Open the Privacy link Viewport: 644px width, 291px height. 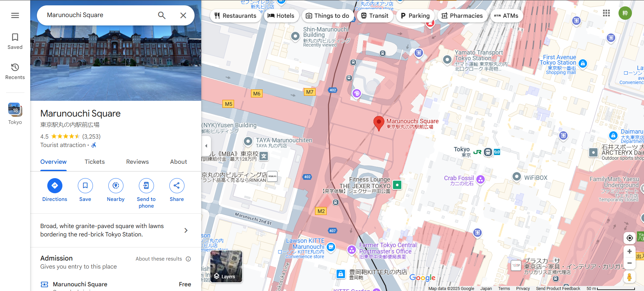point(523,288)
